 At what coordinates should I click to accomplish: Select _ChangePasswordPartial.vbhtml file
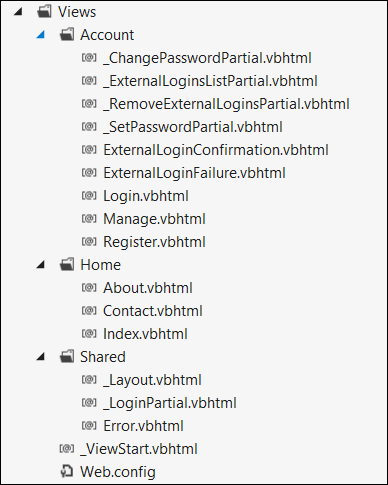pos(207,58)
